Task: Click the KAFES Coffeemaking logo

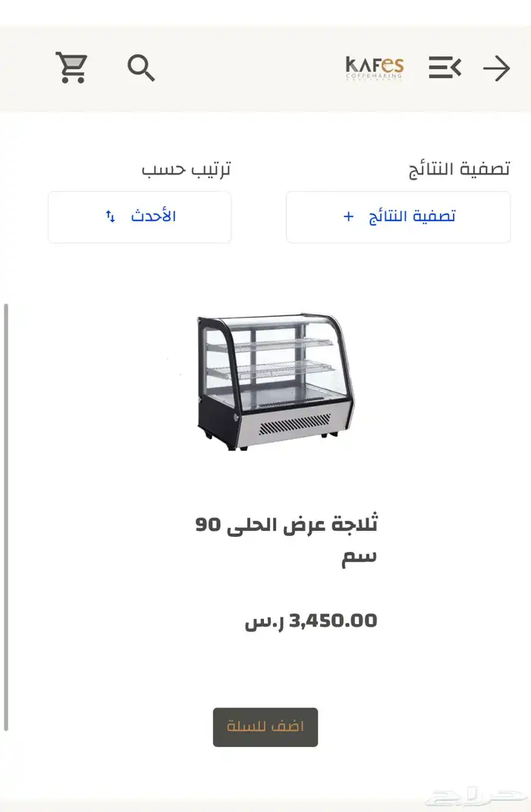Action: tap(373, 68)
